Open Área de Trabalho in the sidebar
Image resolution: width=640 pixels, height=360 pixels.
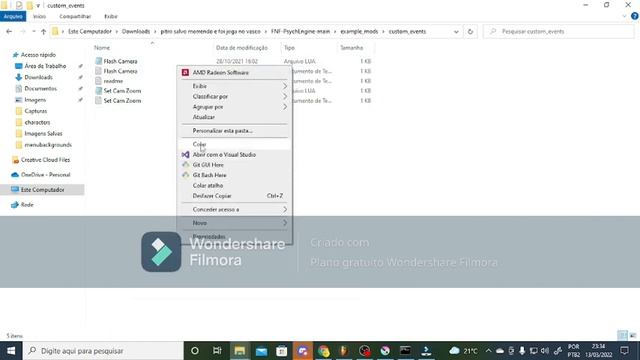pos(45,66)
